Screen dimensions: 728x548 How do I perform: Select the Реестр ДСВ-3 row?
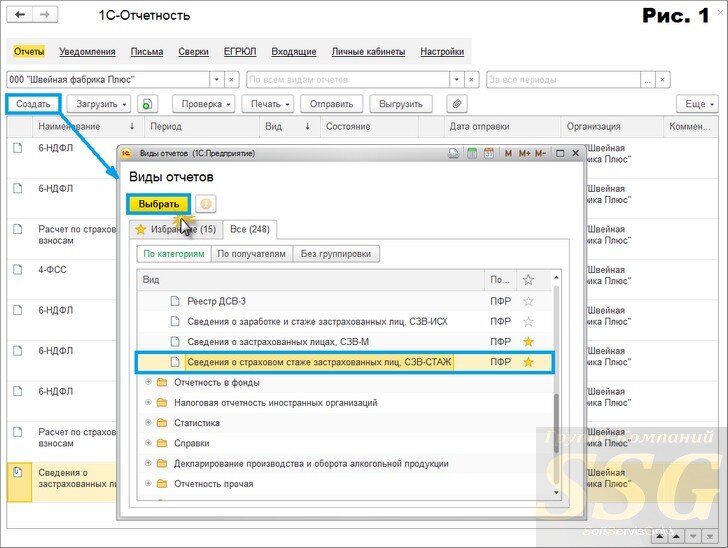[344, 301]
